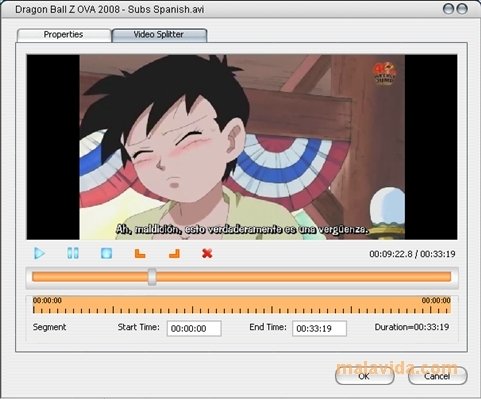
Task: Click the playback seek slider handle
Action: pyautogui.click(x=152, y=277)
